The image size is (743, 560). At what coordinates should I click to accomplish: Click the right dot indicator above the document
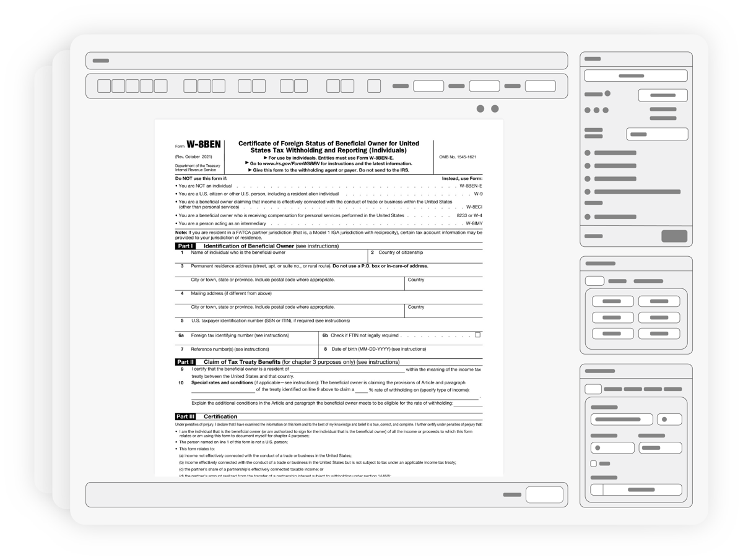pos(495,109)
